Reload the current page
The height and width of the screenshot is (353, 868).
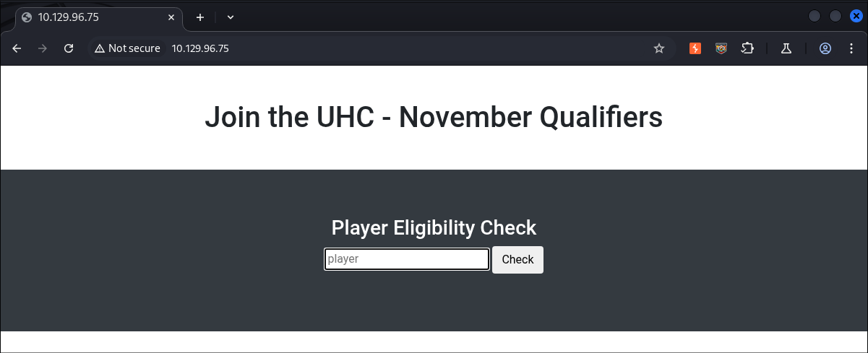coord(69,48)
